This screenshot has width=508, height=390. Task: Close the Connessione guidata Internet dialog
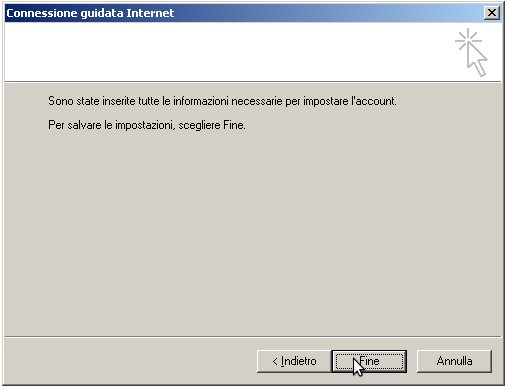[x=492, y=13]
